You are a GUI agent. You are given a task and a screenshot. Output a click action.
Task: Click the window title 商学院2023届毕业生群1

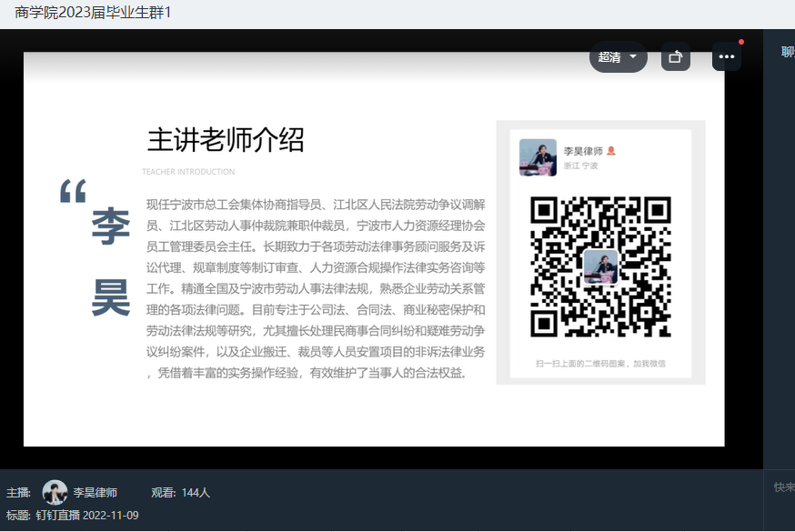(93, 14)
